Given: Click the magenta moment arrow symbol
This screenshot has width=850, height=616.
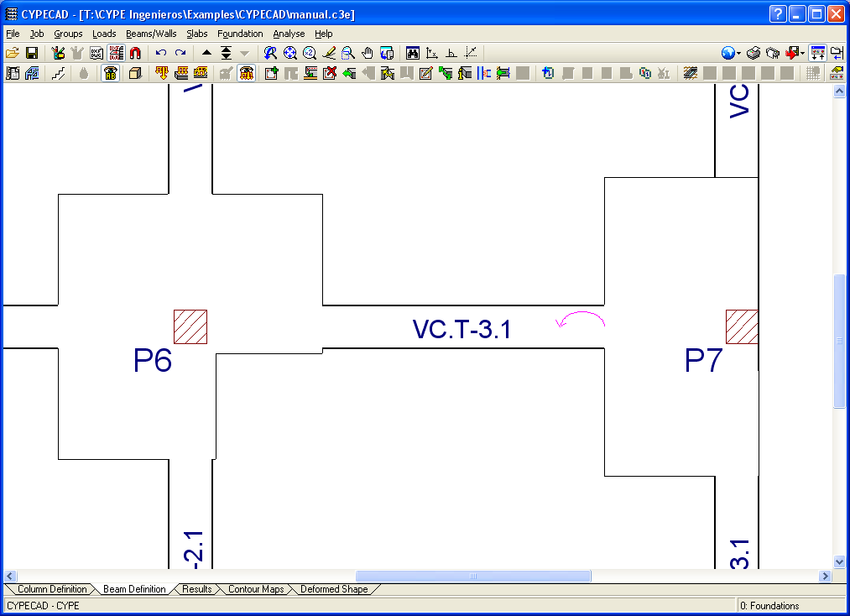Looking at the screenshot, I should click(580, 320).
